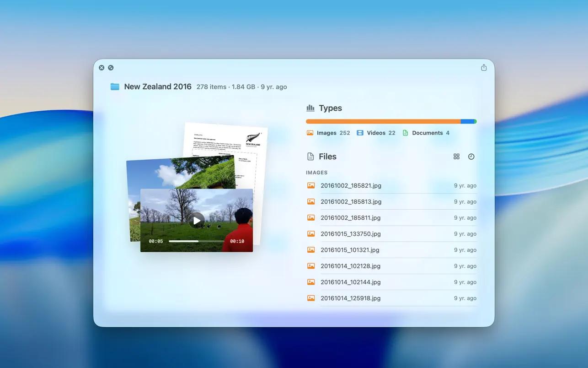Screen dimensions: 588x368
Task: Click the blue folder icon in the header
Action: click(x=115, y=87)
